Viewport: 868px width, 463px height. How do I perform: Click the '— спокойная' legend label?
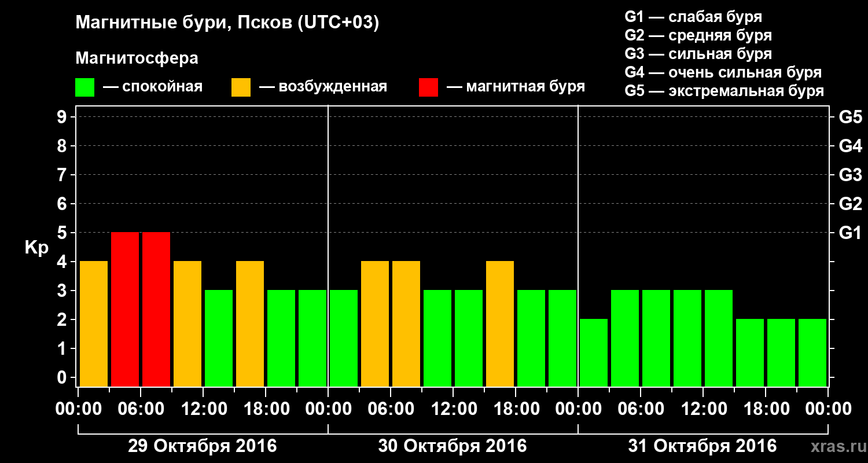153,87
